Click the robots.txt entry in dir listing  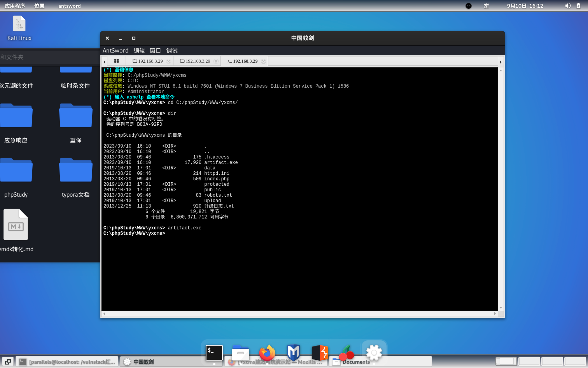(x=218, y=195)
